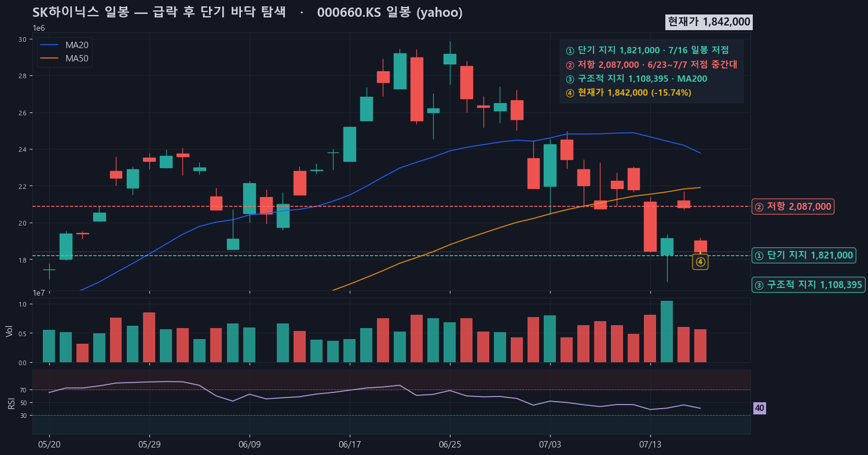Viewport: 868px width, 455px height.
Task: Click the note '① 단기 지지 1,821,000 · 7/16 일봉 저점'
Action: point(647,50)
